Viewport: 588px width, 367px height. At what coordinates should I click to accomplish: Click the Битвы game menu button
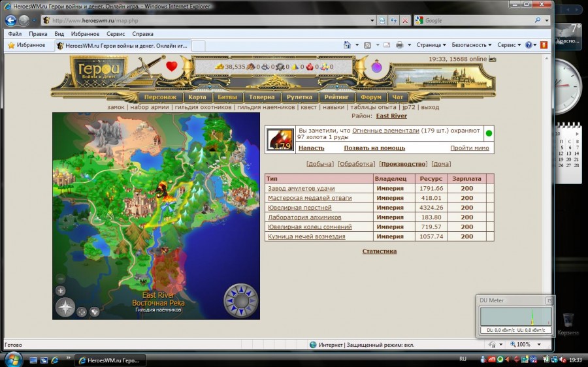[227, 97]
